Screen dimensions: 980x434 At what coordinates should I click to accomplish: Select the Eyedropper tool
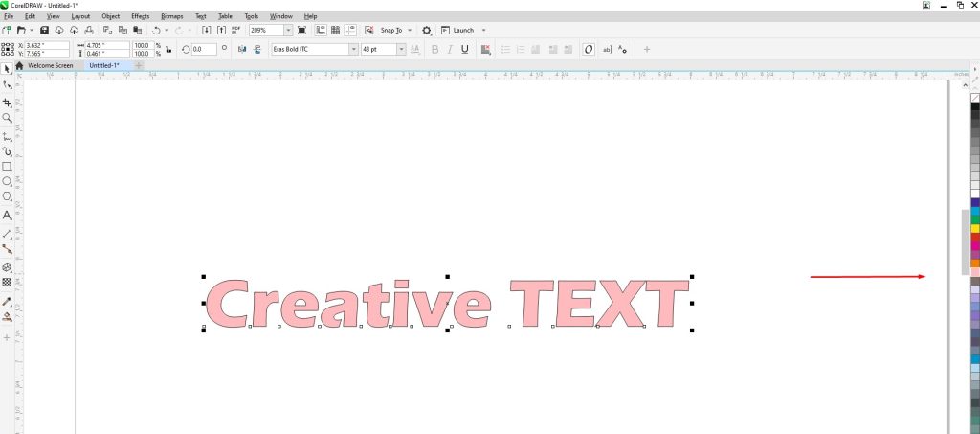(x=8, y=301)
